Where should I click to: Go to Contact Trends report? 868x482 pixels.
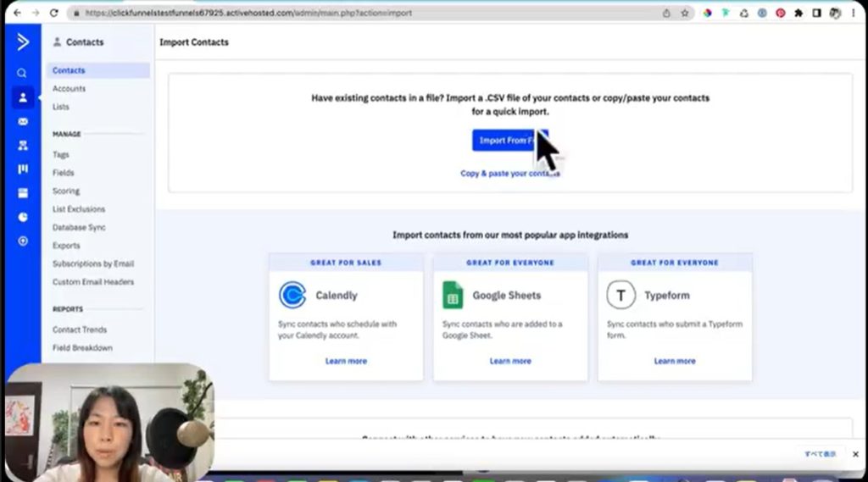pos(80,330)
